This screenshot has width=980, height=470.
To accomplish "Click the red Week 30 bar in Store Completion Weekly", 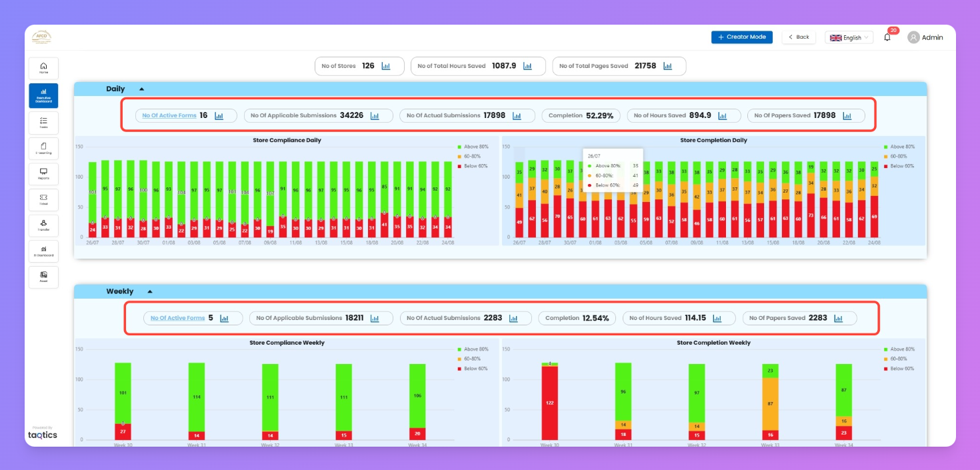I will 549,403.
